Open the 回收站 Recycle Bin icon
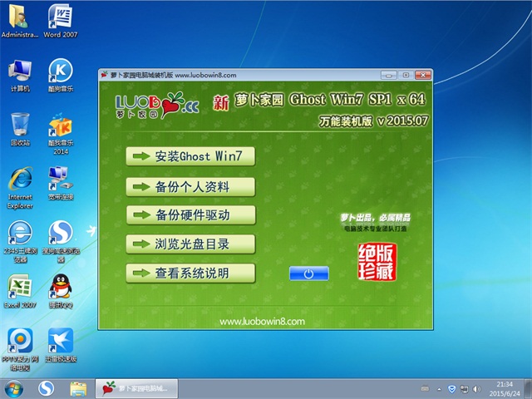This screenshot has width=532, height=399. coord(20,130)
